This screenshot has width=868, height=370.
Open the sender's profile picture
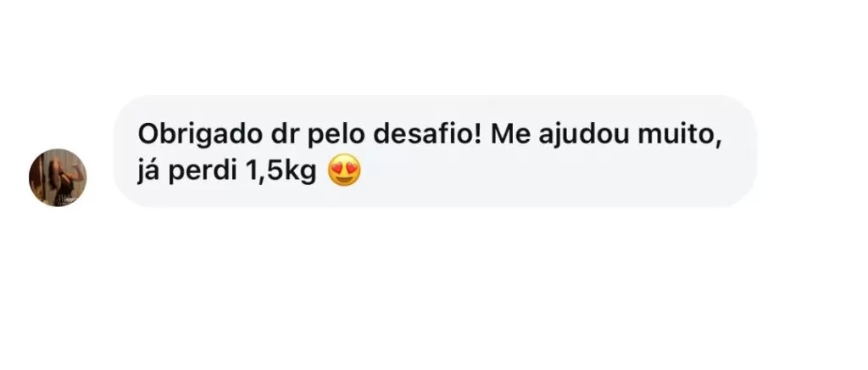pos(58,177)
